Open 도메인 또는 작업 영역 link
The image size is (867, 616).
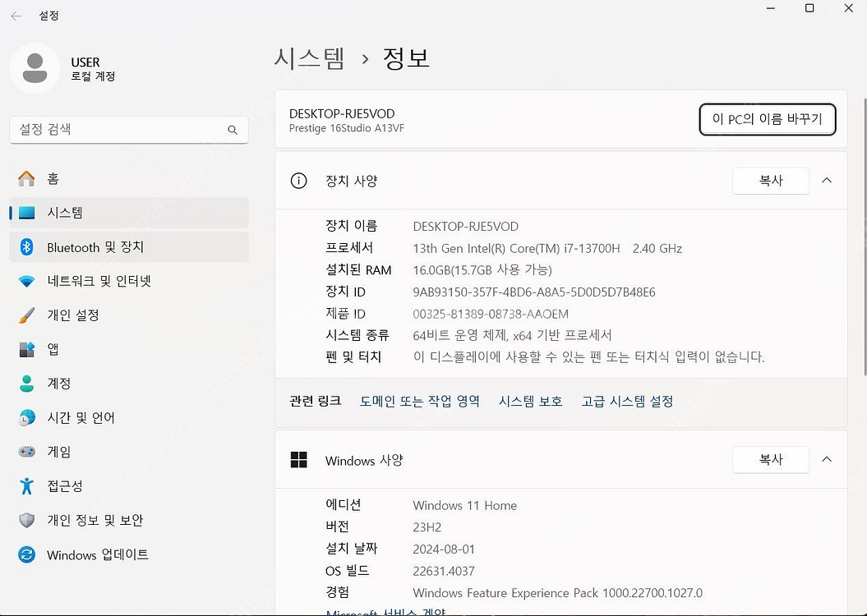[x=420, y=401]
